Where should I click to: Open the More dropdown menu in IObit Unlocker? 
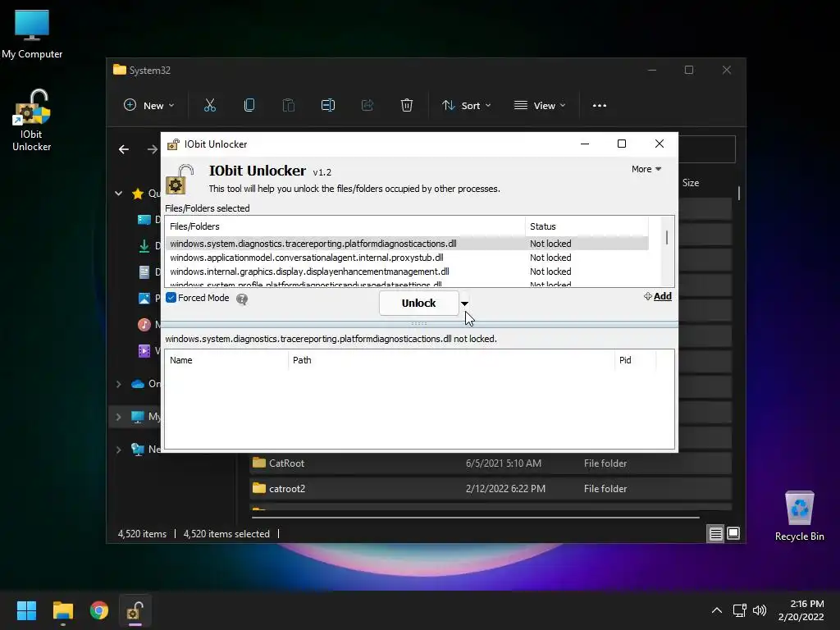pos(646,169)
